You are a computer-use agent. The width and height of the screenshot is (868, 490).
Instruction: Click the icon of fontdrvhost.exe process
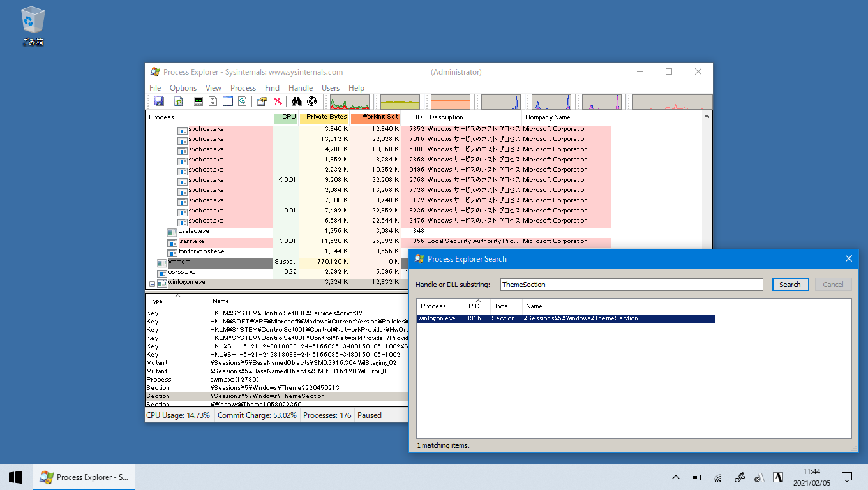(172, 252)
